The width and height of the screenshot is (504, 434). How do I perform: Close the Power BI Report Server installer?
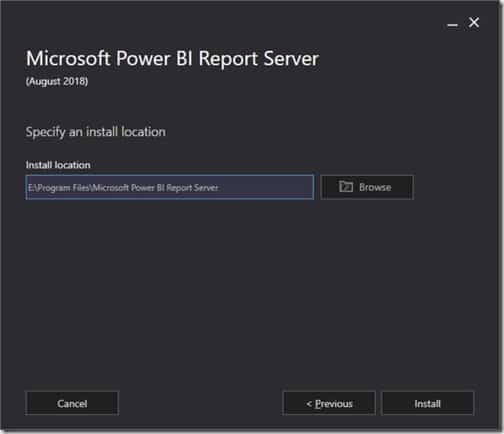pyautogui.click(x=474, y=23)
